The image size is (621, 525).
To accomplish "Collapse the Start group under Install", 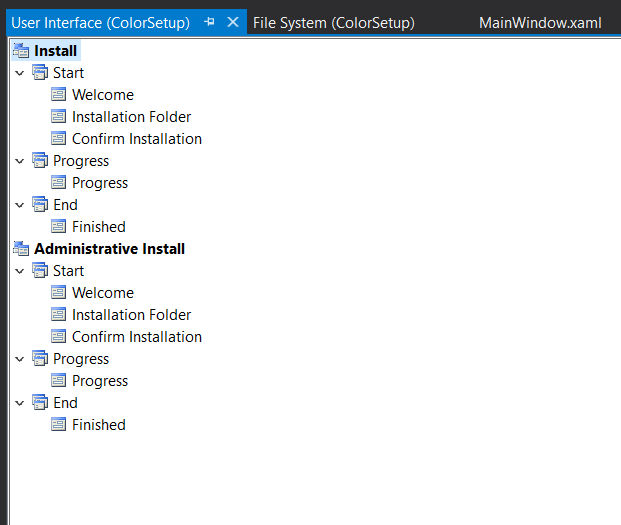I will pyautogui.click(x=19, y=73).
